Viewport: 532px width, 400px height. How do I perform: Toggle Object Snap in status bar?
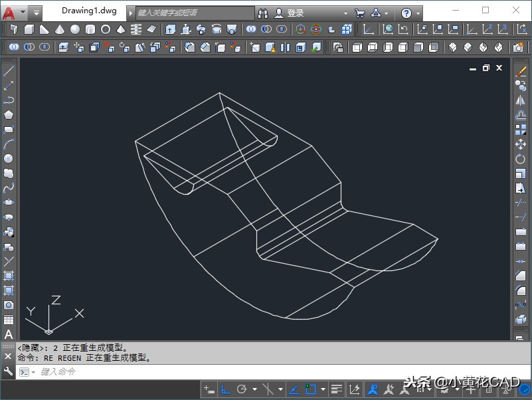310,389
